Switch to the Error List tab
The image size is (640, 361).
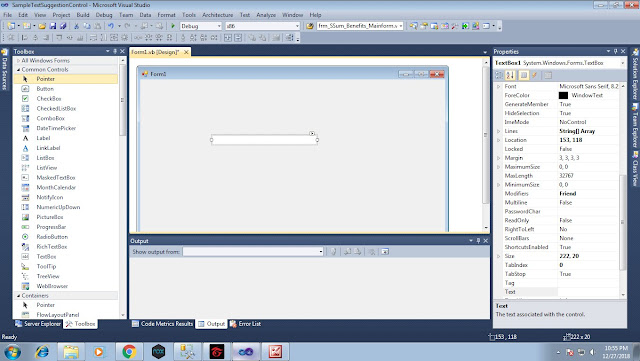(245, 324)
